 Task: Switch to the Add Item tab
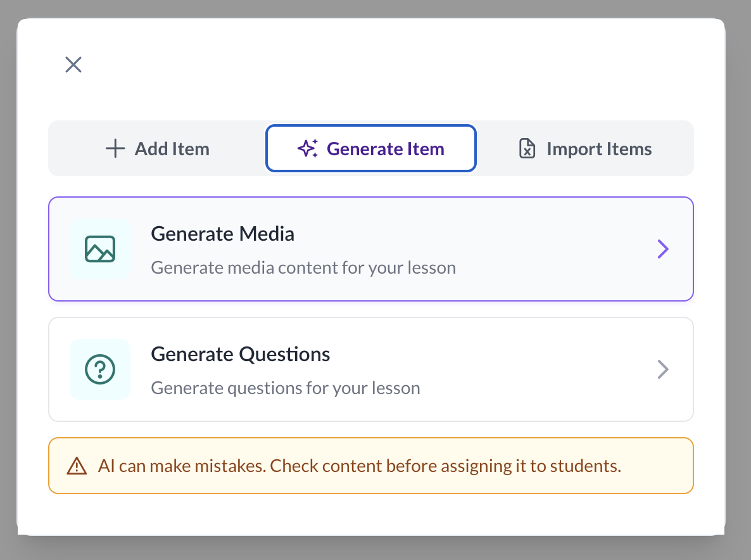[x=158, y=148]
